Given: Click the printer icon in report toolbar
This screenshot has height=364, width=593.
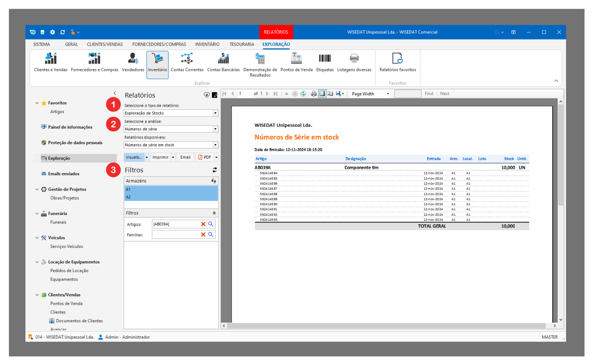Looking at the screenshot, I should coord(314,94).
